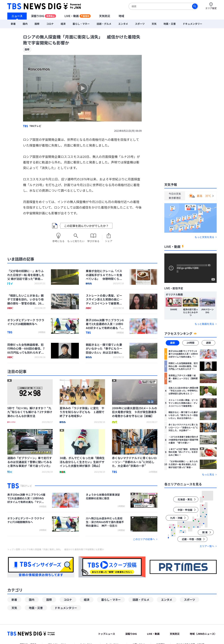
Task: Select the 24時間 ranking filter
Action: pos(190,343)
